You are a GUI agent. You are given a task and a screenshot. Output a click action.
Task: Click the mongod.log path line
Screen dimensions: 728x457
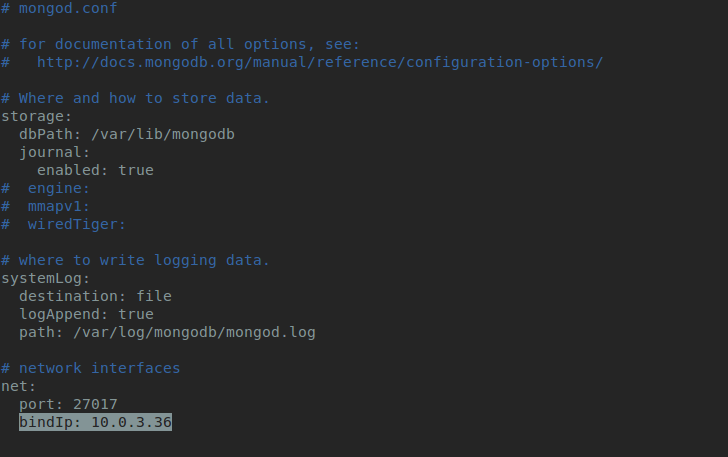click(167, 332)
